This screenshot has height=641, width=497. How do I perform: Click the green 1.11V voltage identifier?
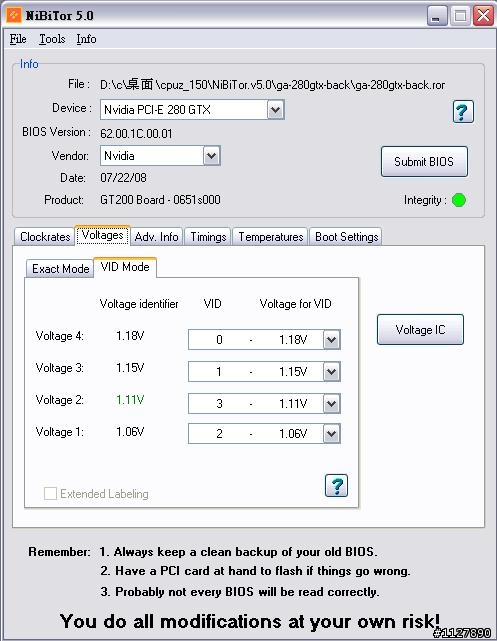coord(130,400)
